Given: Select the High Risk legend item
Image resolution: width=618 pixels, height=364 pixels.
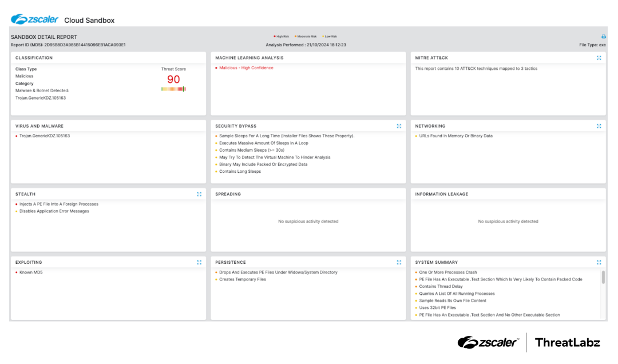Looking at the screenshot, I should 282,36.
